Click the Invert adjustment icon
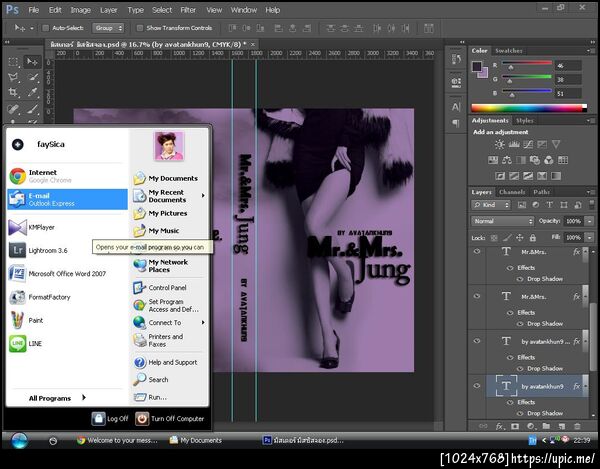Screen dimensions: 600x469 [x=500, y=176]
